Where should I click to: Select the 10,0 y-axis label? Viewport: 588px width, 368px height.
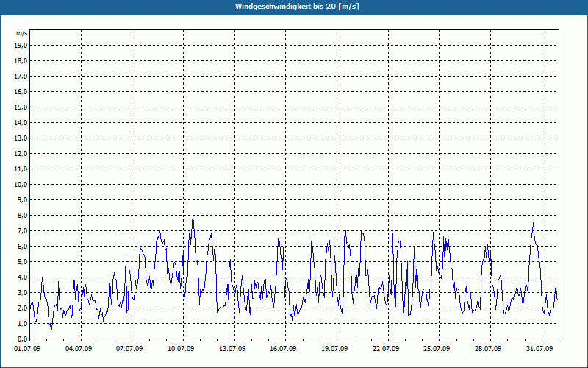[21, 185]
